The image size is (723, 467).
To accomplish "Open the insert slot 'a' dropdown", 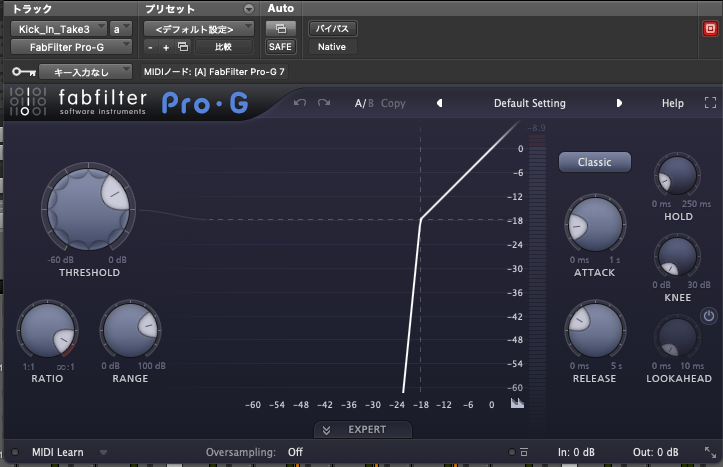I will pos(121,29).
